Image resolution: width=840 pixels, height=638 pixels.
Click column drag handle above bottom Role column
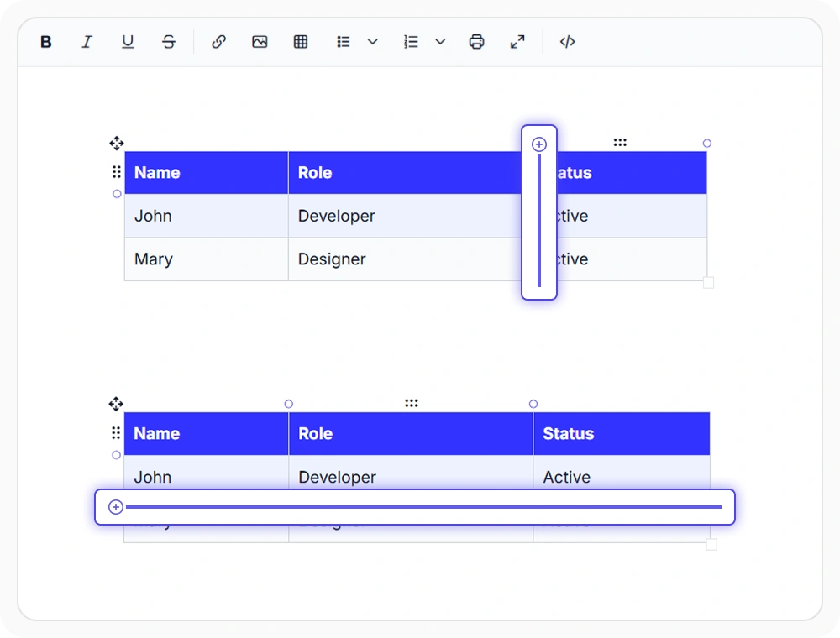click(412, 403)
